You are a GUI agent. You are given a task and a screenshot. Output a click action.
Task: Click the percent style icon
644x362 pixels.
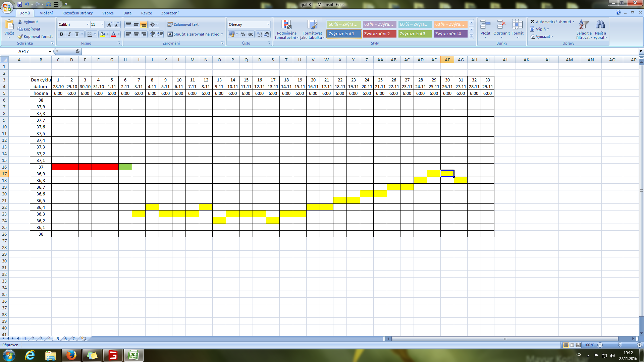coord(243,34)
